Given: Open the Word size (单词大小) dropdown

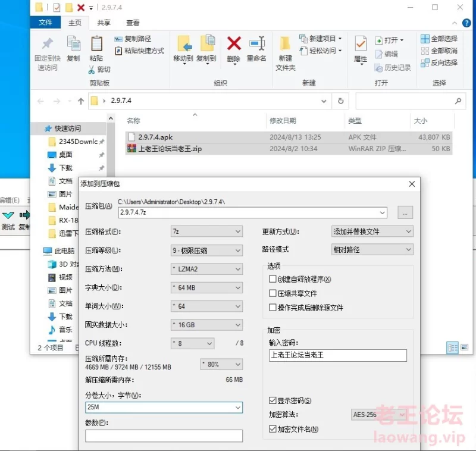Looking at the screenshot, I should tap(206, 306).
